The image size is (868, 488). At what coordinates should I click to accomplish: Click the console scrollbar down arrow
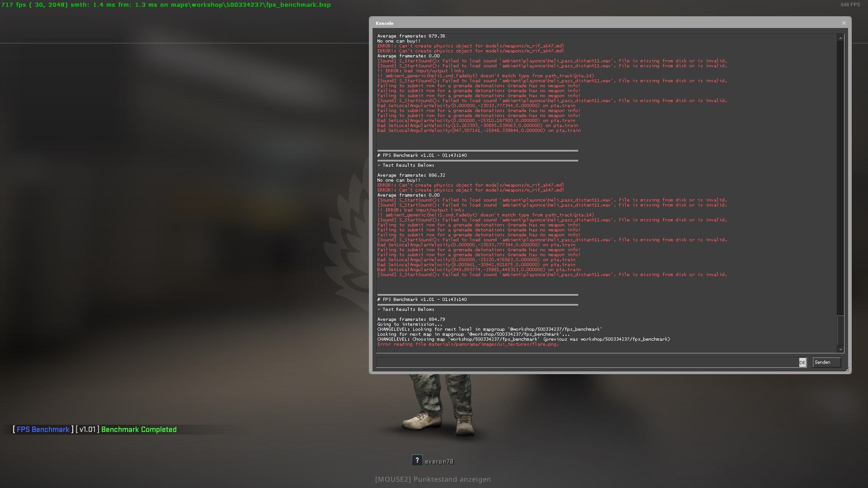point(840,349)
